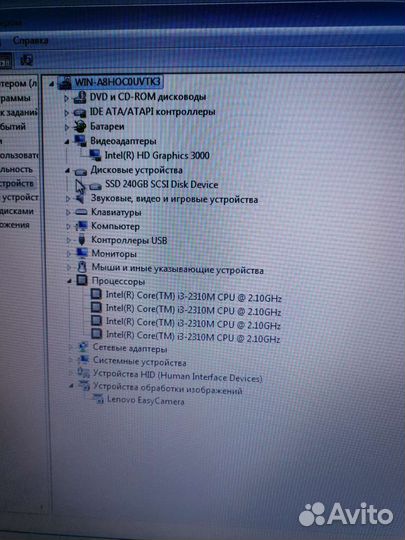Click the DVD drive category icon

click(80, 97)
